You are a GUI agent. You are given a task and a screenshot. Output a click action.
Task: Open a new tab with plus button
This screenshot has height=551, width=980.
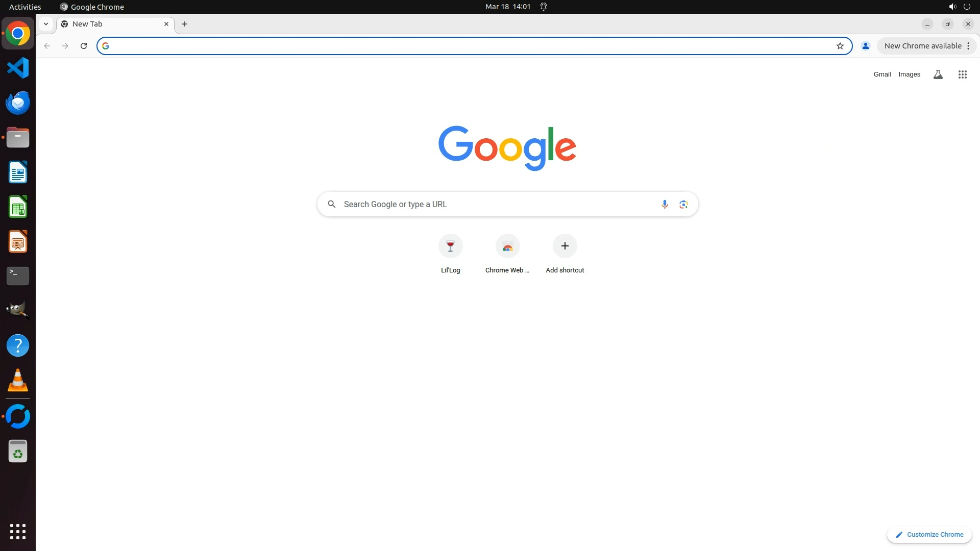tap(185, 24)
